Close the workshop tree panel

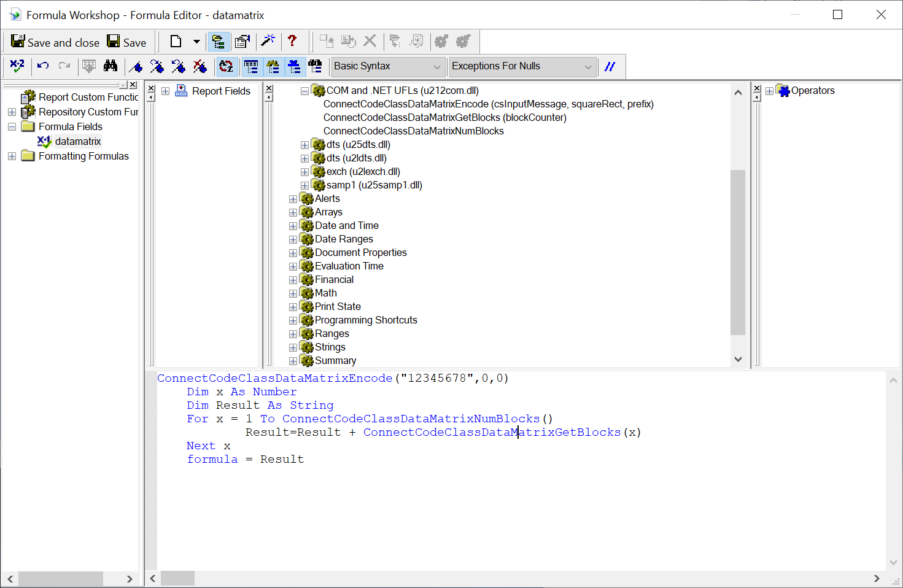tap(133, 85)
